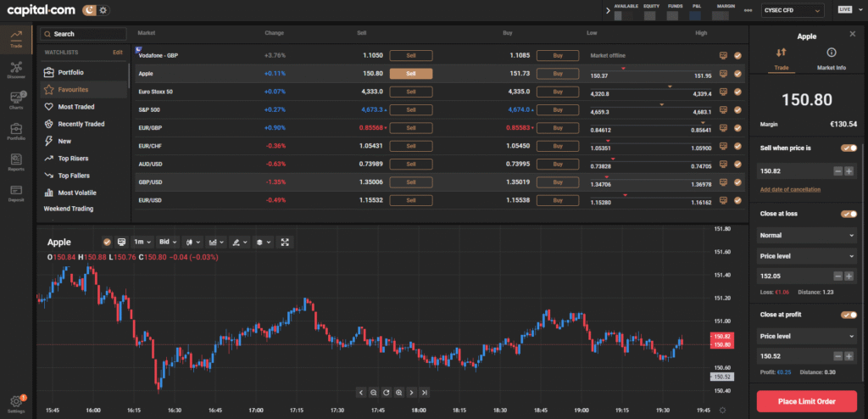Increase the 150.52 profit level with plus

(x=849, y=356)
